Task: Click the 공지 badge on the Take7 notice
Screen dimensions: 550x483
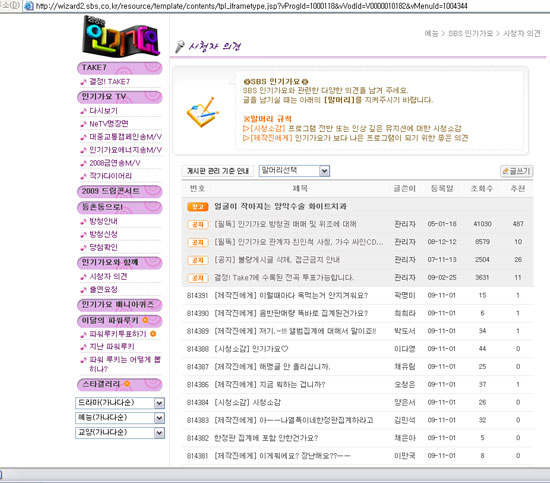Action: click(x=197, y=278)
